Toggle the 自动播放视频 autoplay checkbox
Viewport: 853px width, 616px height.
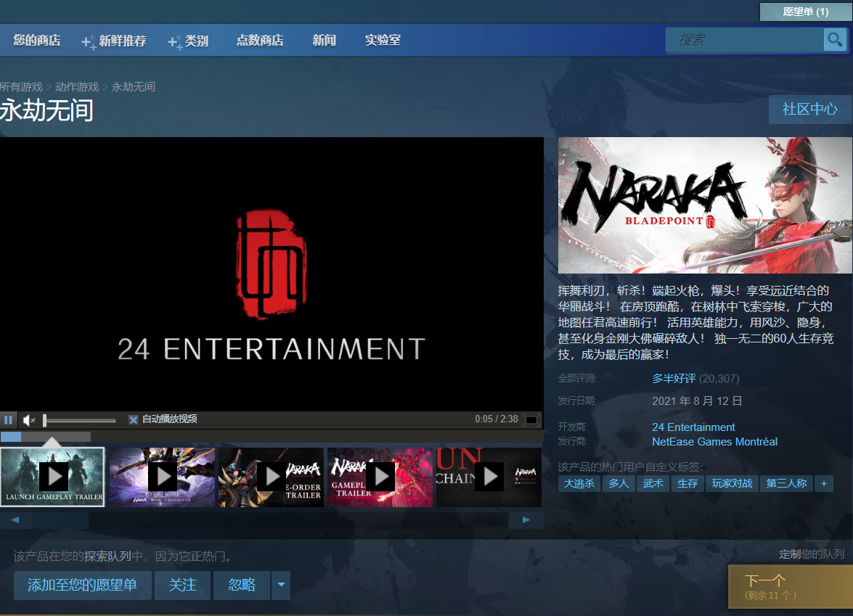[x=134, y=419]
